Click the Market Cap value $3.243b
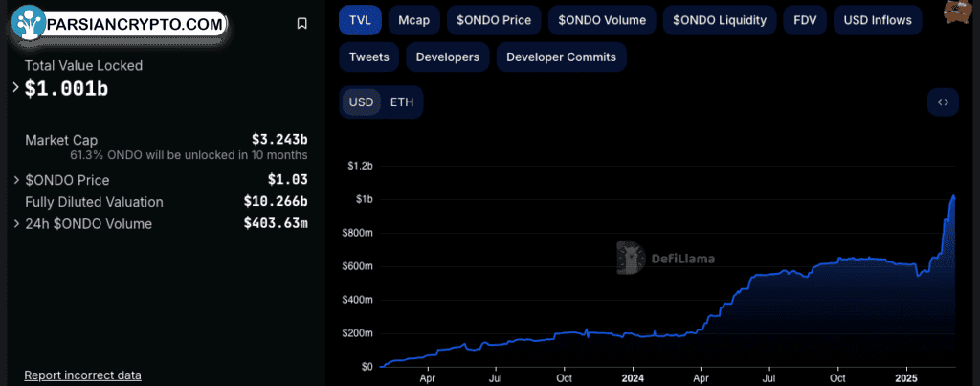 point(279,139)
